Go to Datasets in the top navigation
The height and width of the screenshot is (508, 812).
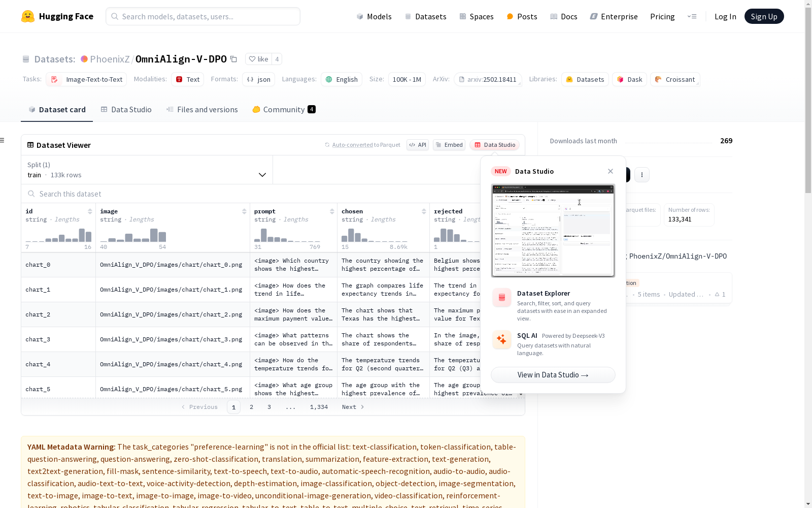425,16
